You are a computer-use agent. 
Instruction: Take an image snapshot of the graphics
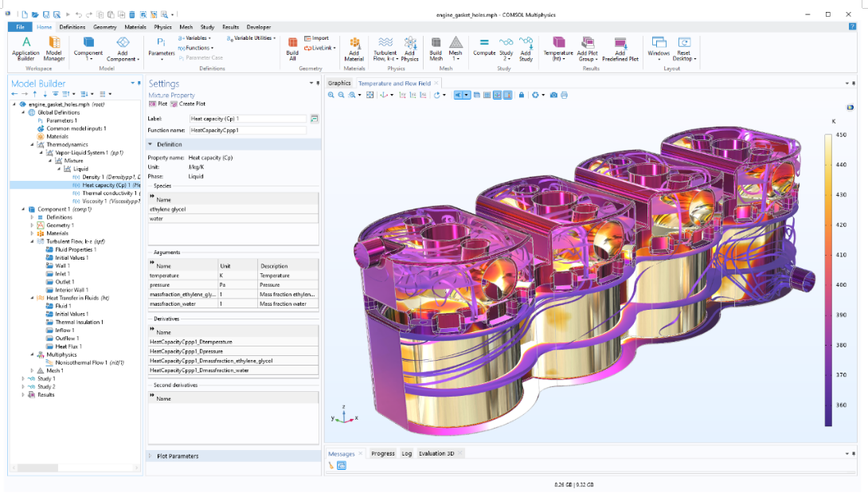pyautogui.click(x=553, y=96)
